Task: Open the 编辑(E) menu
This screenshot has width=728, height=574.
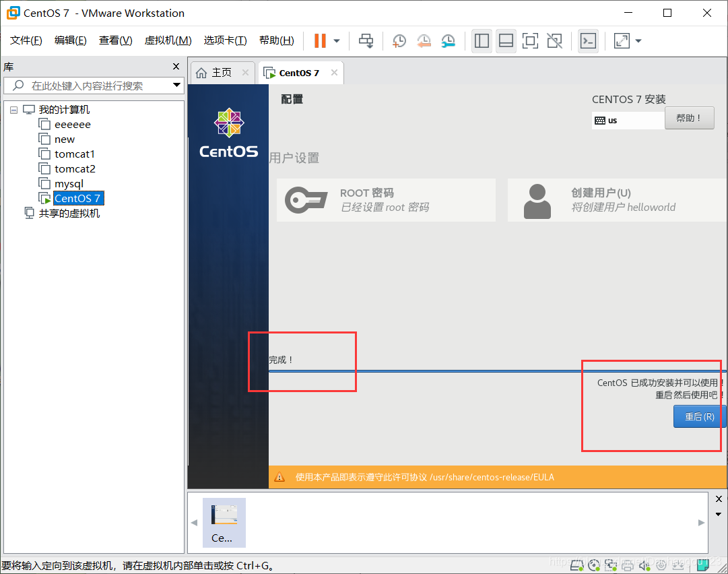Action: [x=70, y=40]
